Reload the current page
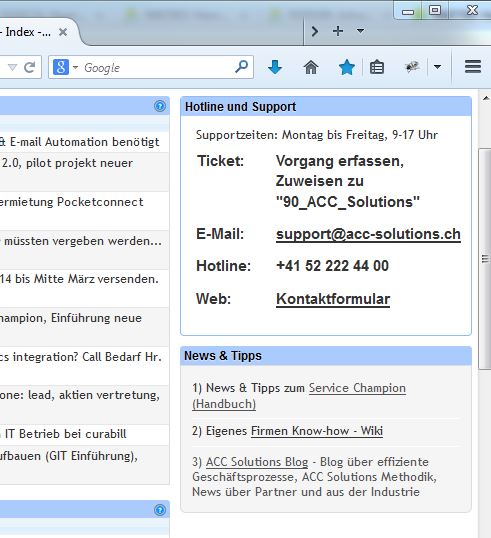491x538 pixels. click(30, 67)
